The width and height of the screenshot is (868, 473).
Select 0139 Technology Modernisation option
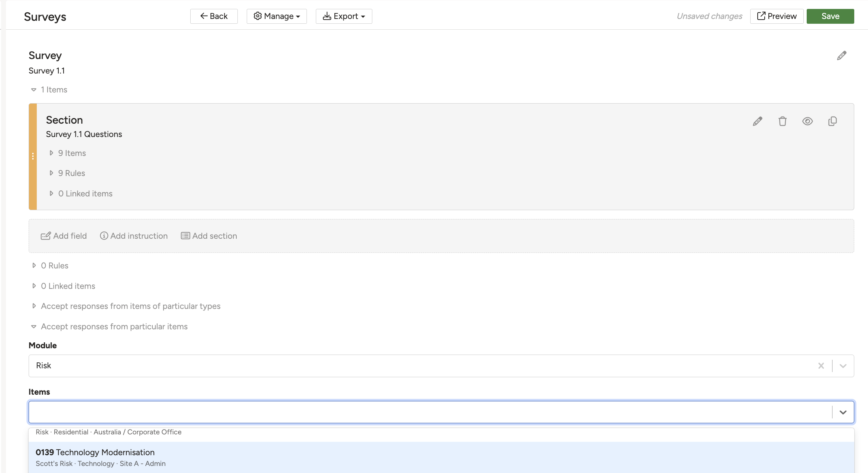(441, 457)
